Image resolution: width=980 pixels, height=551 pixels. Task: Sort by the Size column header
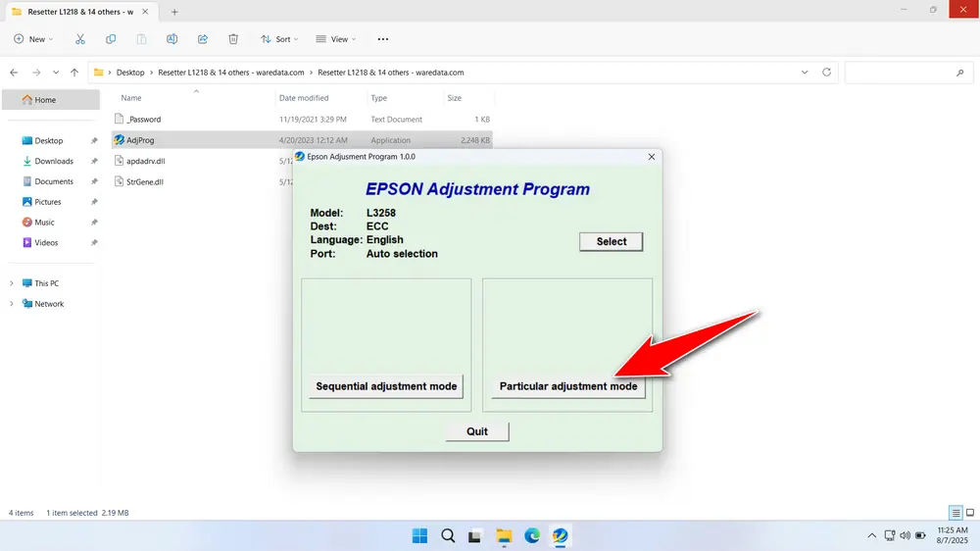tap(455, 98)
